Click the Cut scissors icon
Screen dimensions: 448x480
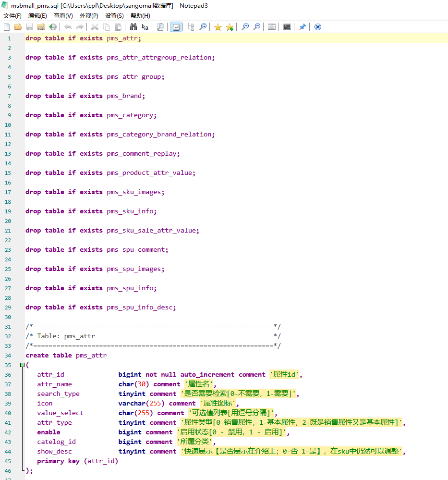tap(95, 27)
